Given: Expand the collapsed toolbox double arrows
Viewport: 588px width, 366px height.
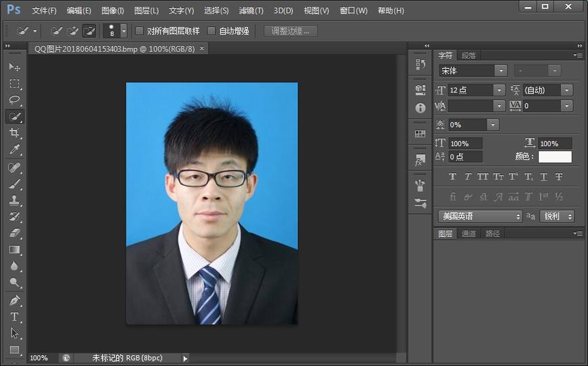Looking at the screenshot, I should pos(8,46).
